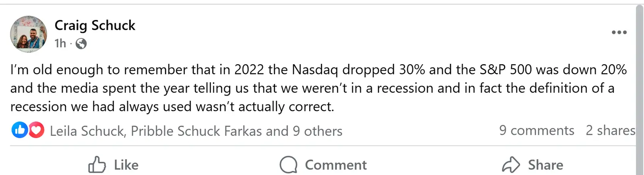
Task: Click the blue thumbs-up reaction icon
Action: 19,130
